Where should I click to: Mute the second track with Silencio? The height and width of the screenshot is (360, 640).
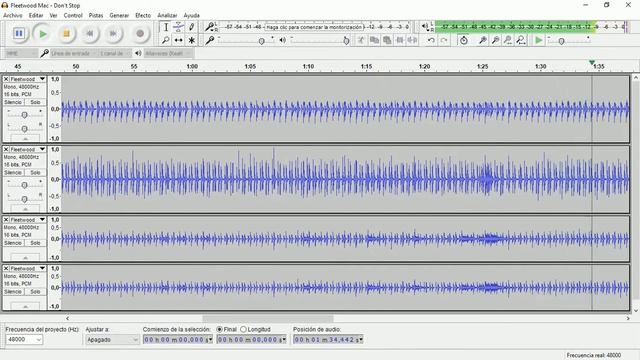(13, 173)
